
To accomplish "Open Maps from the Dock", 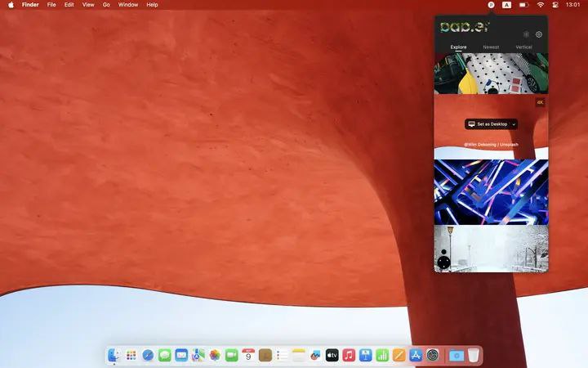I will pyautogui.click(x=198, y=355).
